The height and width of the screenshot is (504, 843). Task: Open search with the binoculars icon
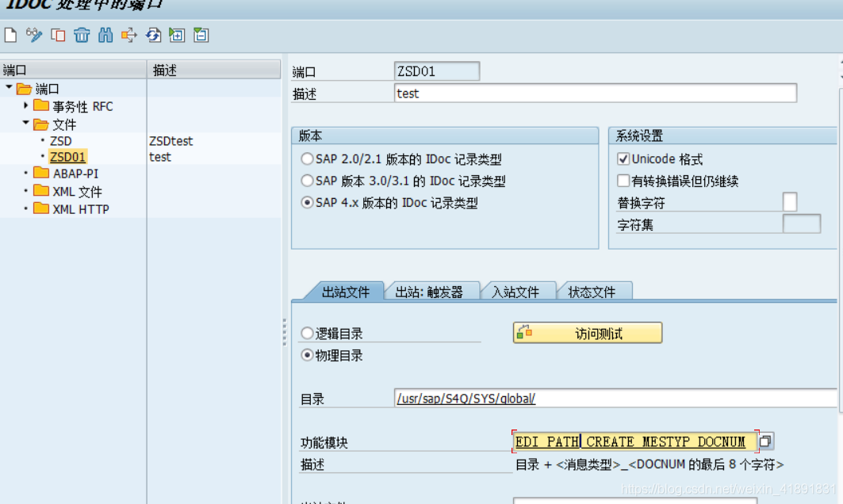(x=105, y=35)
